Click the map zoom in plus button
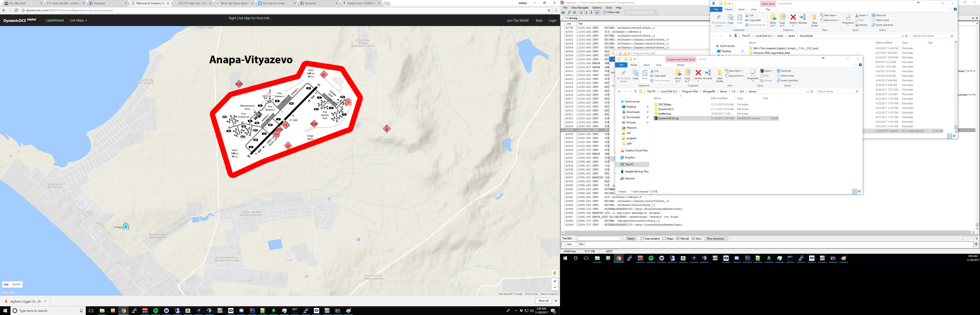The width and height of the screenshot is (980, 315). pyautogui.click(x=555, y=281)
